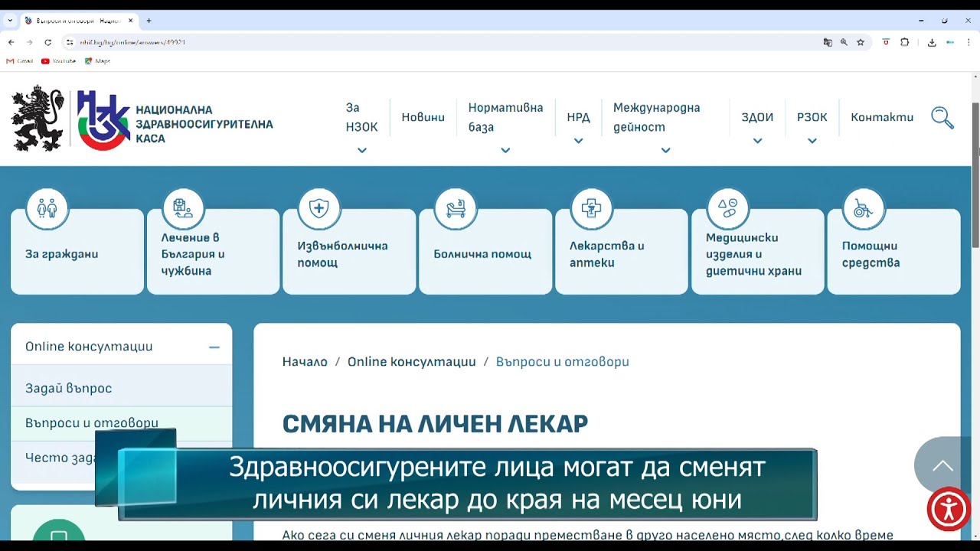This screenshot has height=551, width=980.
Task: Click 'НАЦИОНАЛНА ЗДРАВНООСИГУРИТЕЛНА КАСА' header text
Action: (204, 124)
